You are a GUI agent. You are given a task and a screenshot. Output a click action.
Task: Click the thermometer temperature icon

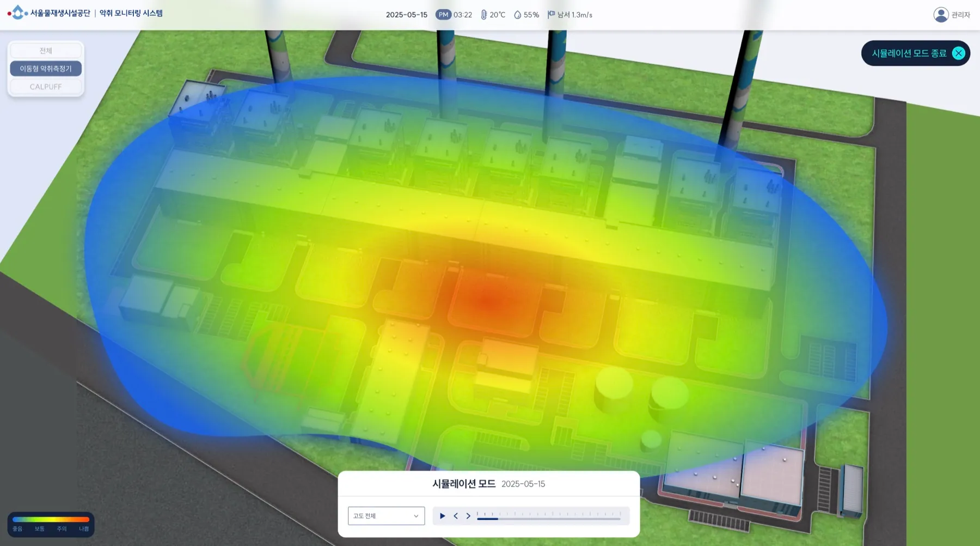tap(483, 15)
